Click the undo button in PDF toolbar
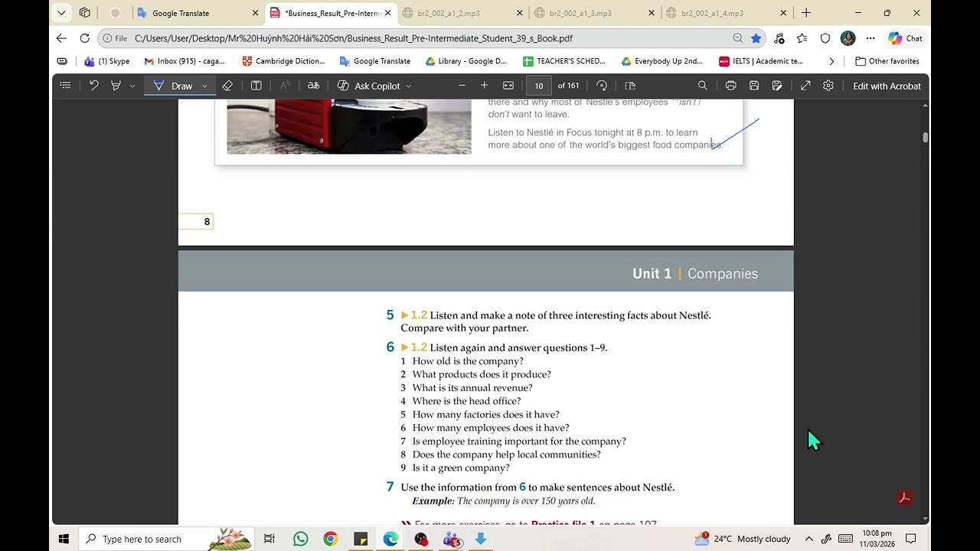The image size is (980, 551). pyautogui.click(x=93, y=86)
